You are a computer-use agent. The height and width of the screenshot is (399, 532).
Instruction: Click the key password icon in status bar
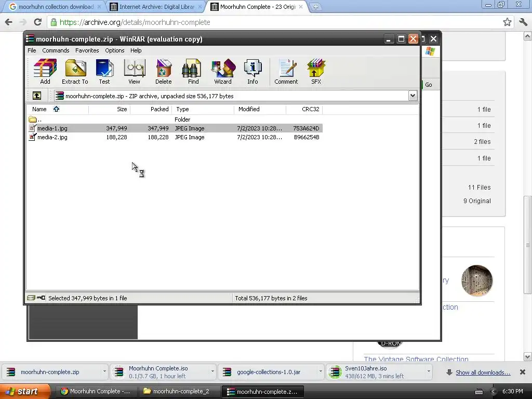pos(41,298)
